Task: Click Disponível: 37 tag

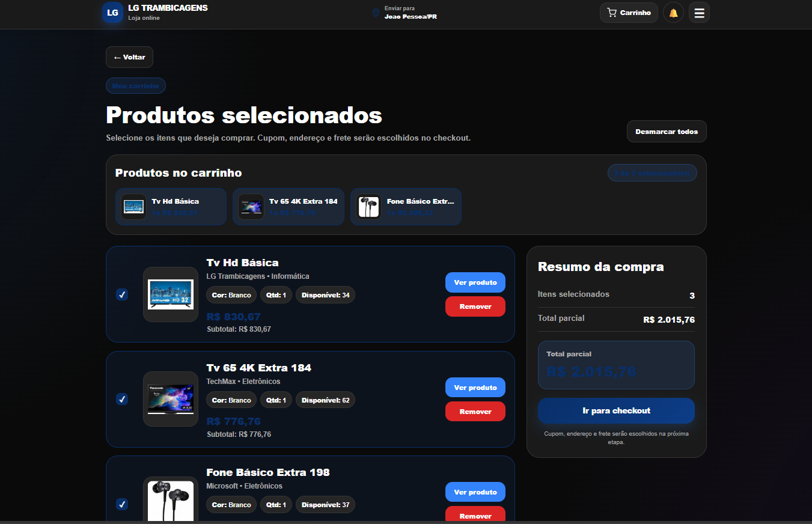Action: pos(325,505)
